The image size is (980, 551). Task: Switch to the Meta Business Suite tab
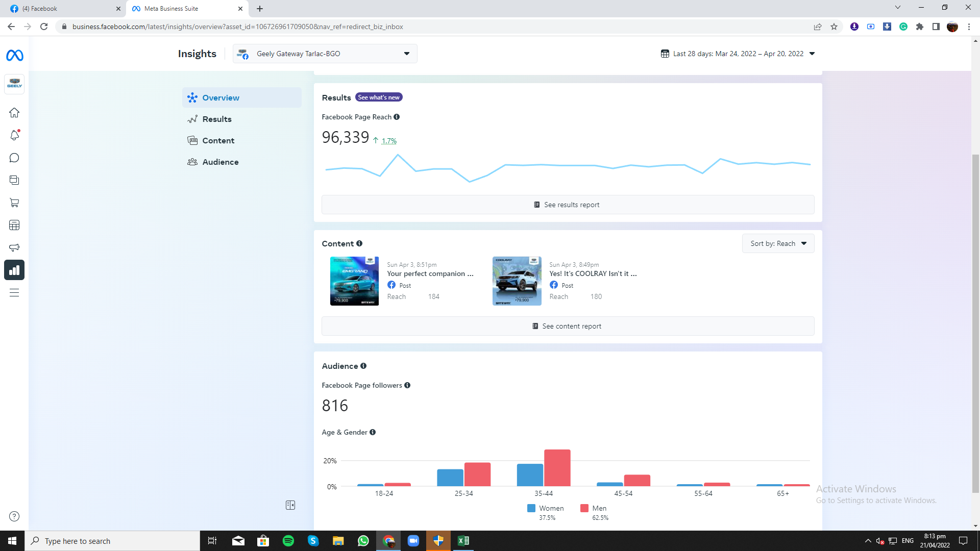coord(187,9)
